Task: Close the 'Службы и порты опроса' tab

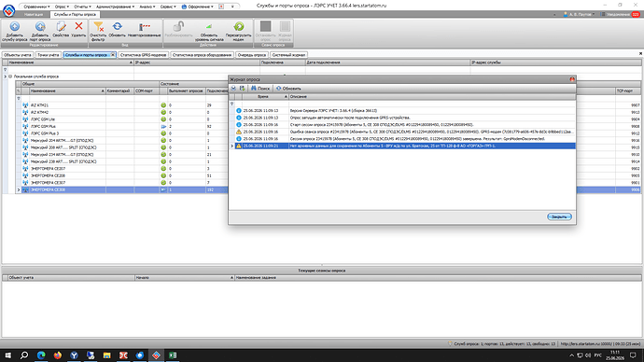Action: pyautogui.click(x=113, y=55)
